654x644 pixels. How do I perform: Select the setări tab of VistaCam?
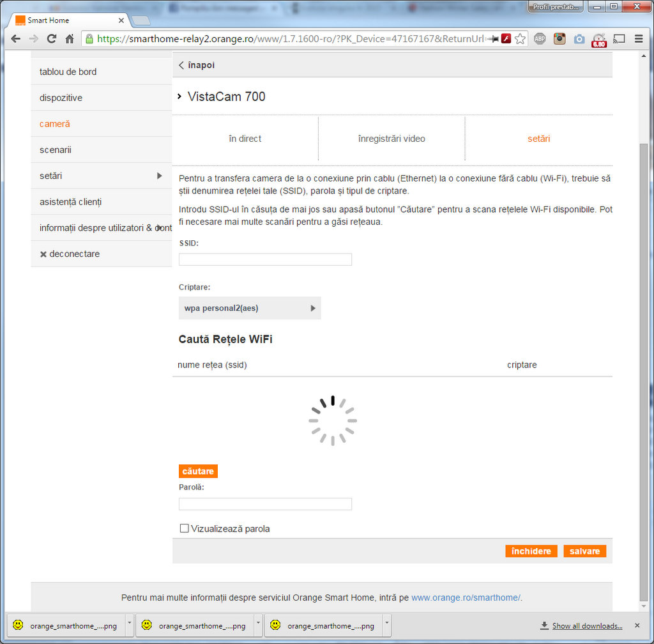(x=539, y=139)
